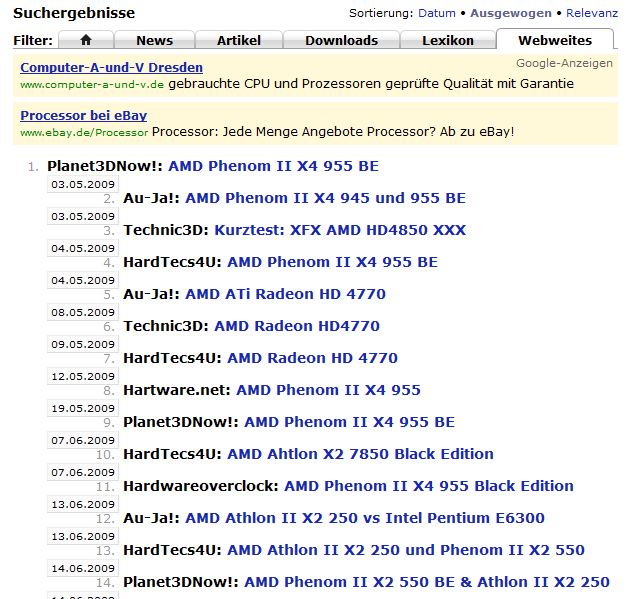Click the 12.05.2009 date label
Image resolution: width=627 pixels, height=599 pixels.
[x=83, y=376]
